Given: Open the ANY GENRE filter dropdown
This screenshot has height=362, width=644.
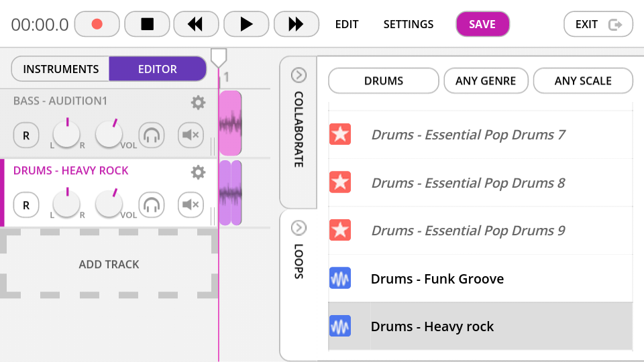Looking at the screenshot, I should pos(486,81).
